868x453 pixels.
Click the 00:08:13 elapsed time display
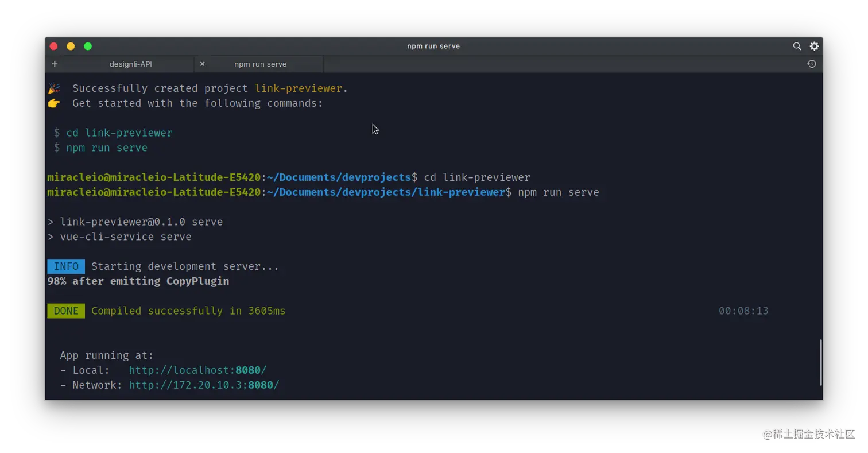click(743, 311)
